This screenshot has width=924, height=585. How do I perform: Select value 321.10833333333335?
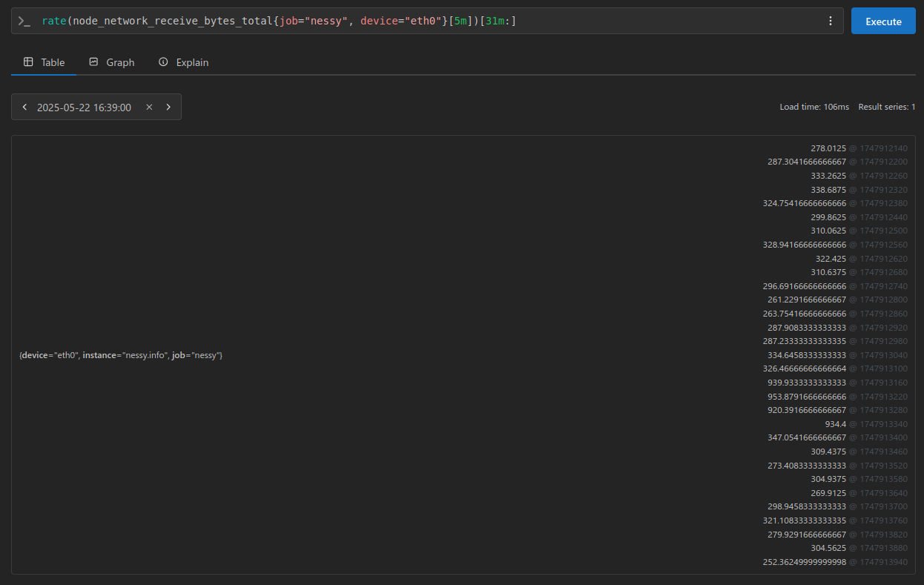click(805, 520)
